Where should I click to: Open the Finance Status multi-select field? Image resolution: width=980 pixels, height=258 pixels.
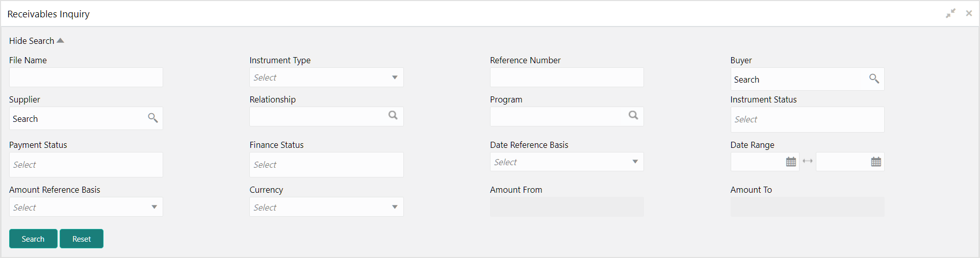(x=326, y=165)
